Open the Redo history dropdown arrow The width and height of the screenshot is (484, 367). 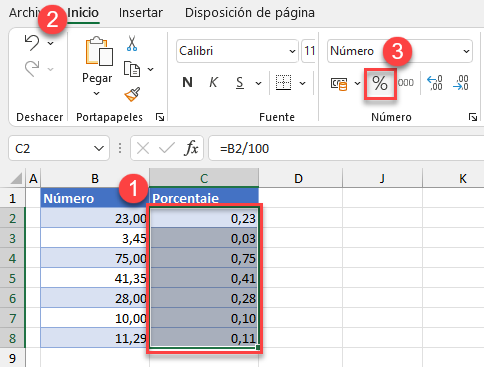(x=51, y=69)
